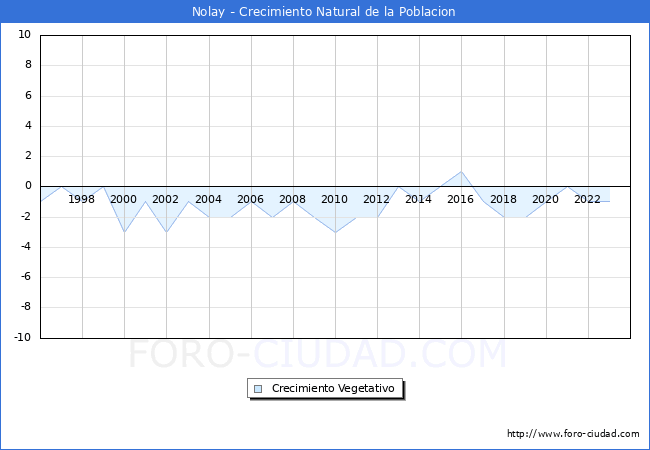Click the 2010 low data point at -3

335,232
